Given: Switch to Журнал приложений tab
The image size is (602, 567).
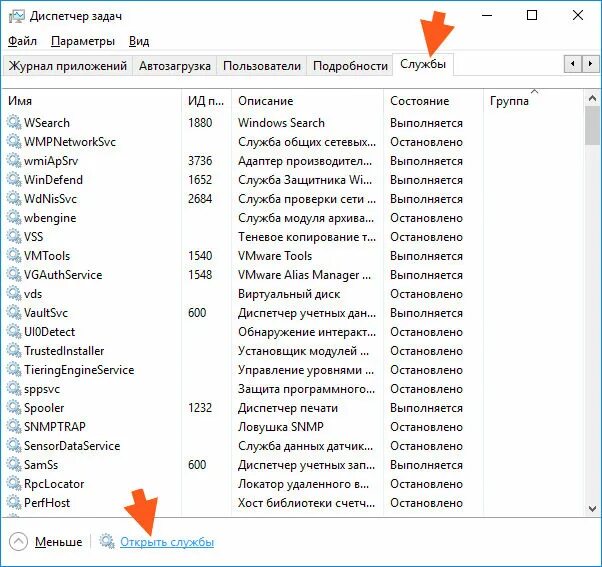Looking at the screenshot, I should (68, 66).
